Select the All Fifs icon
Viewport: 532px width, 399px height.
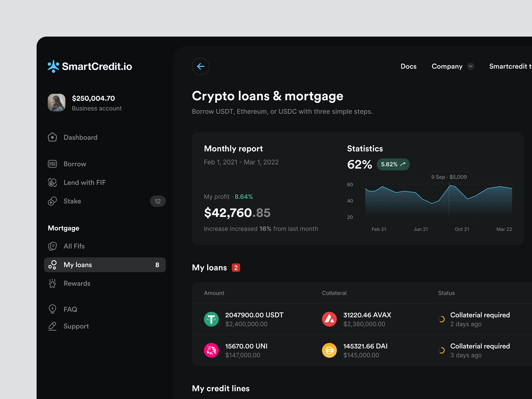pos(52,246)
